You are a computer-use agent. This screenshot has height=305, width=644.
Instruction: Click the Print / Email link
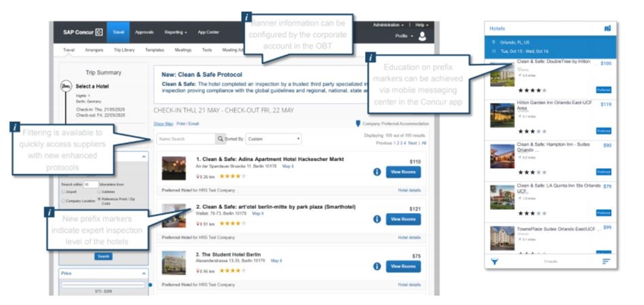187,123
